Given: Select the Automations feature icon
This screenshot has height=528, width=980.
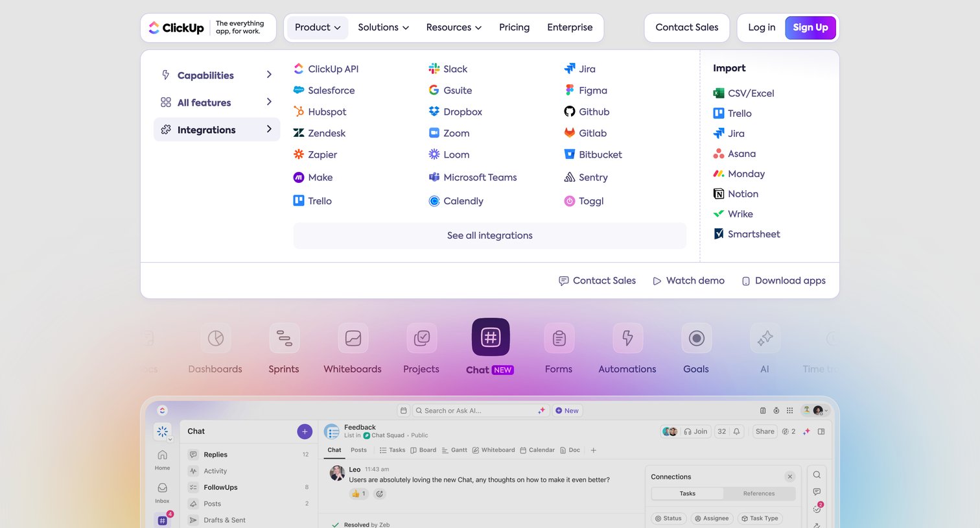Looking at the screenshot, I should (628, 338).
